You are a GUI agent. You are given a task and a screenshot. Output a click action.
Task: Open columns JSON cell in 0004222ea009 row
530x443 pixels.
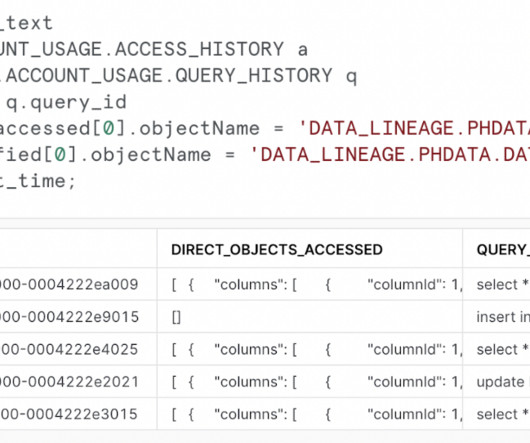[310, 285]
